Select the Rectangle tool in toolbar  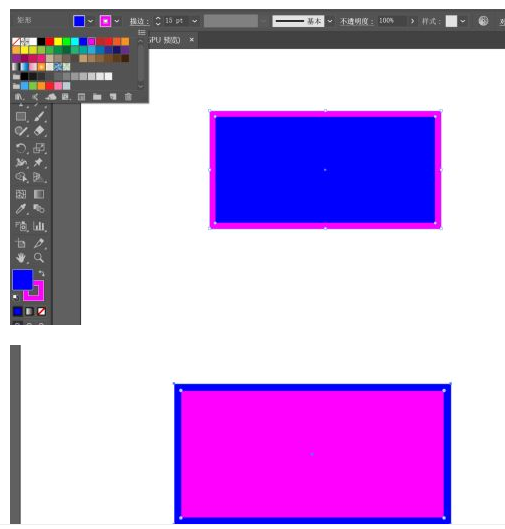click(21, 117)
